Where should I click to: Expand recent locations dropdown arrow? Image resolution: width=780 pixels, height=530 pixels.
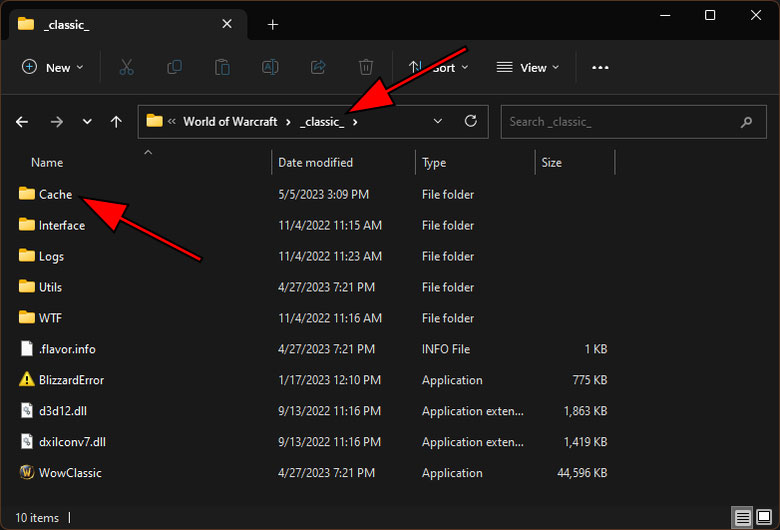pos(87,121)
